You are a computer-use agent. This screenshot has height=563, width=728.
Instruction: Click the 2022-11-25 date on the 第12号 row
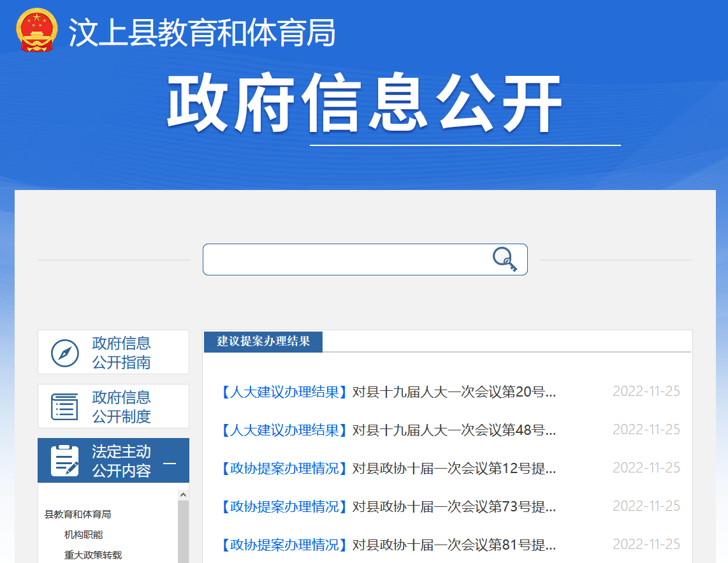pyautogui.click(x=646, y=467)
